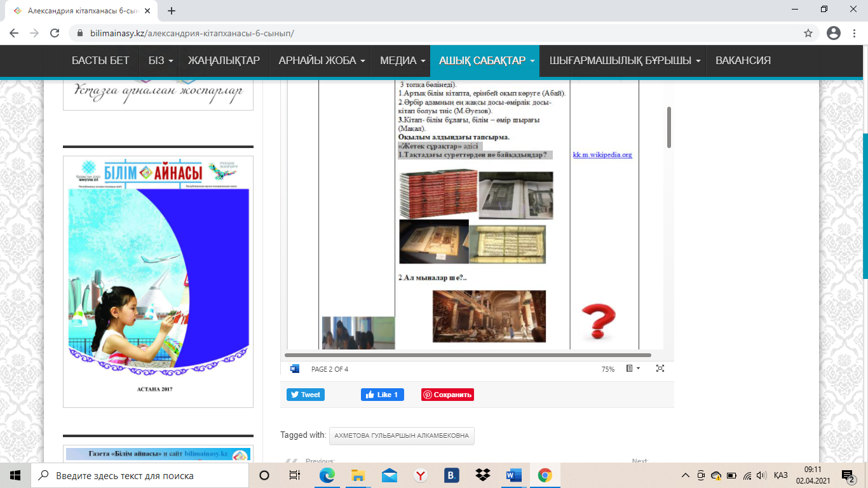Open the Білім айнасы magazine cover
This screenshot has height=488, width=868.
click(158, 281)
